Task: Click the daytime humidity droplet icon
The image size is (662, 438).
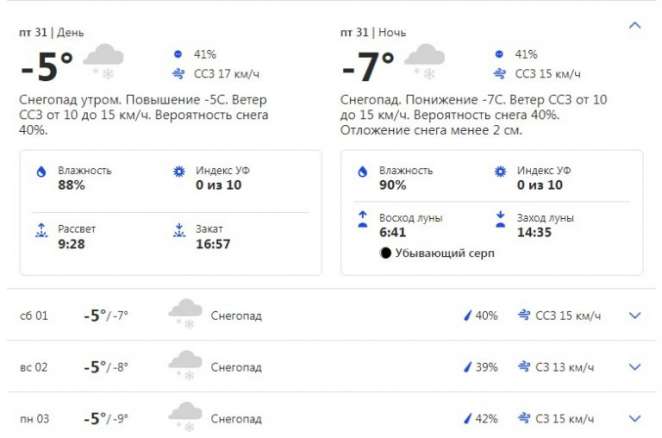Action: (41, 172)
